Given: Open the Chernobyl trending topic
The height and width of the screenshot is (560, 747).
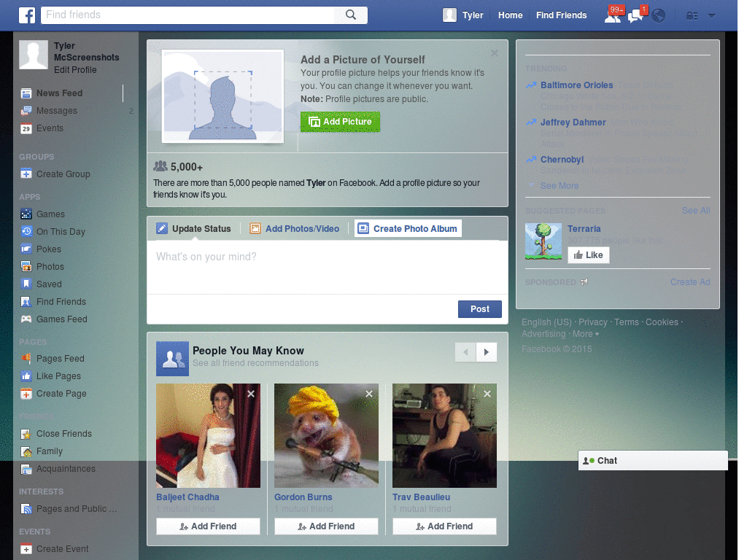Looking at the screenshot, I should [x=562, y=160].
